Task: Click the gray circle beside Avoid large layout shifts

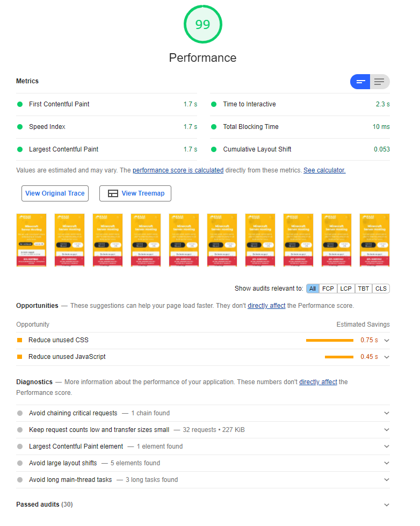Action: pyautogui.click(x=20, y=463)
